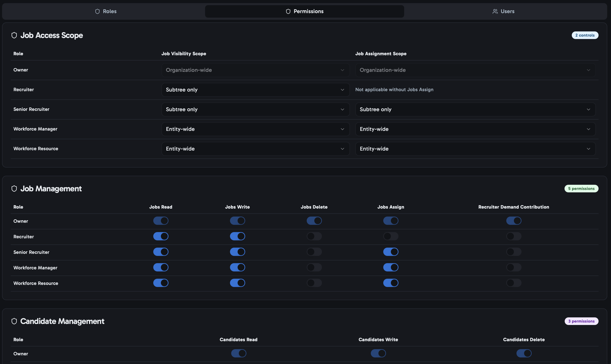Click the 'Job Visibility Scope' column header
This screenshot has width=611, height=364.
184,54
